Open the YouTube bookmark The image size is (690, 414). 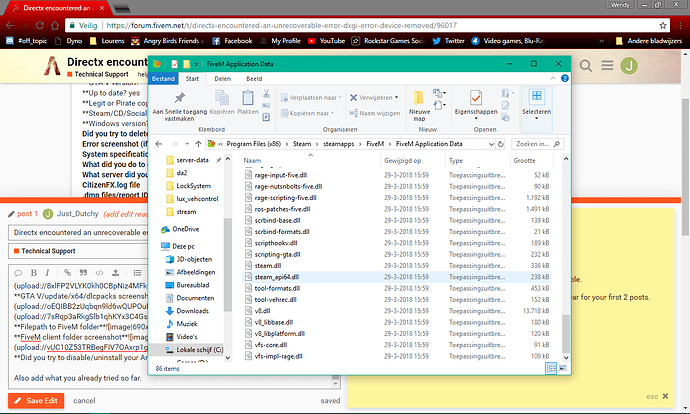327,41
